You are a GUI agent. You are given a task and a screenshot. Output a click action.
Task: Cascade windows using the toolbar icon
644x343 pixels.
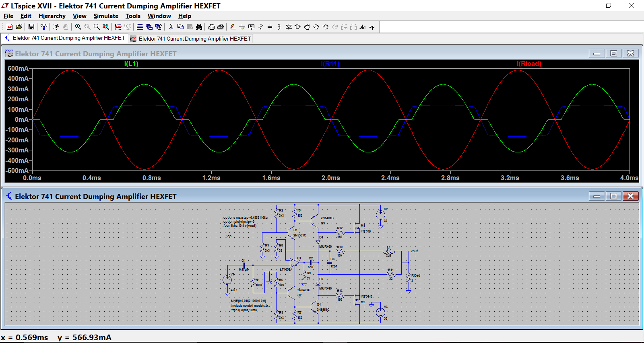(149, 27)
